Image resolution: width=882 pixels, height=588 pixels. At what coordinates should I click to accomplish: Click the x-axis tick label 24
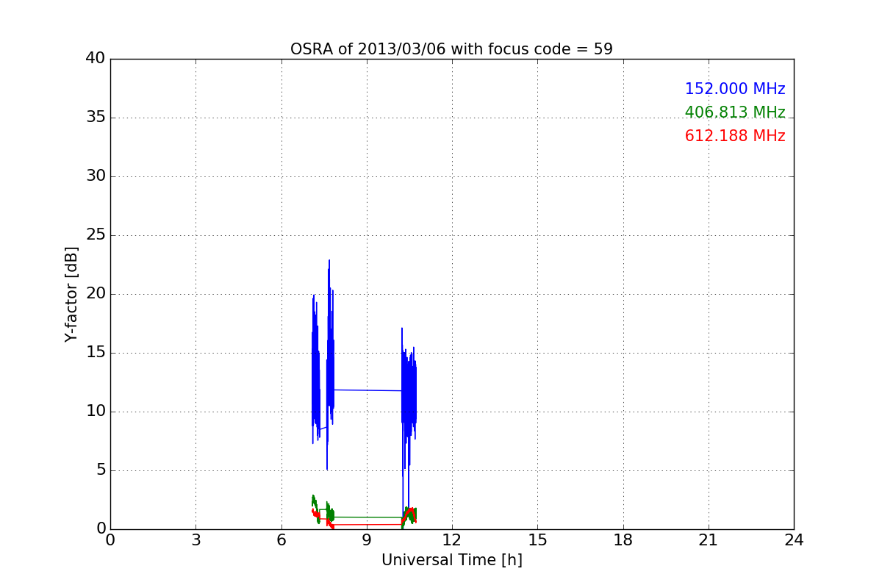[x=794, y=540]
